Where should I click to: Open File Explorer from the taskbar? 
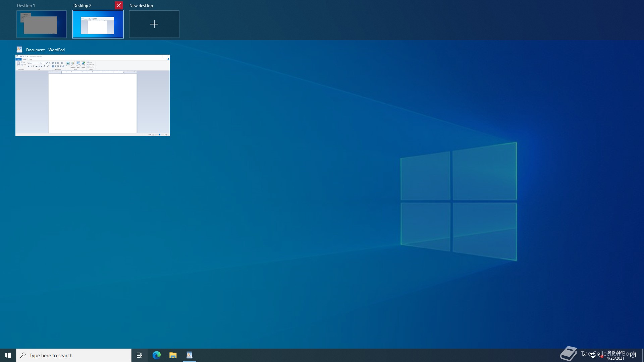(x=173, y=355)
